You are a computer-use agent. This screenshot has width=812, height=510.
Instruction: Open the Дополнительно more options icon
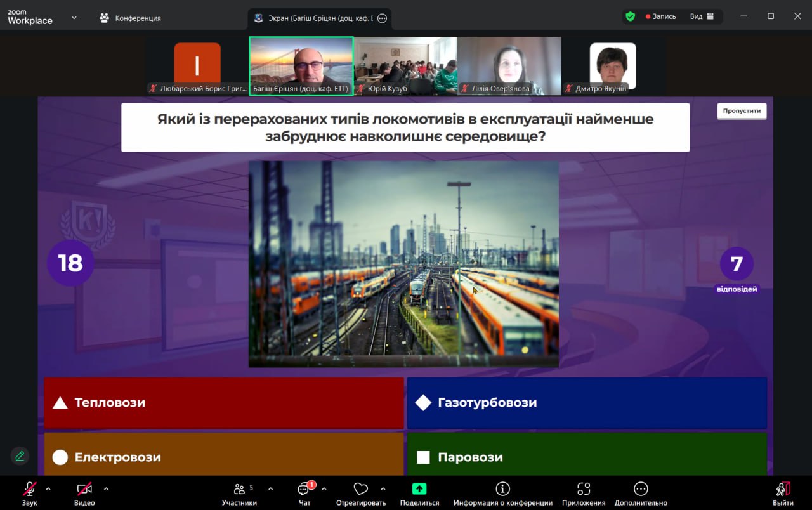coord(641,488)
